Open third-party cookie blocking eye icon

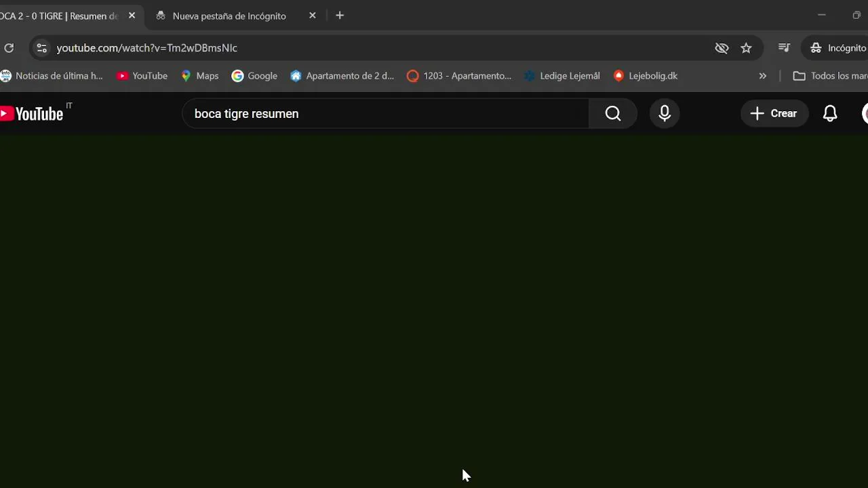pyautogui.click(x=722, y=48)
